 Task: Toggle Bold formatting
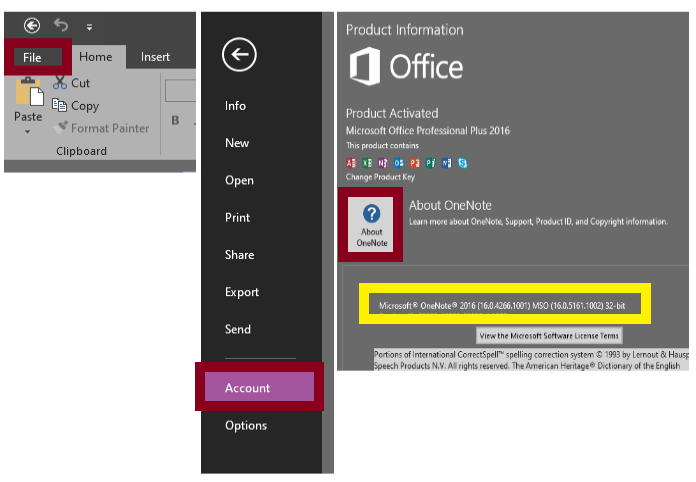tap(175, 120)
